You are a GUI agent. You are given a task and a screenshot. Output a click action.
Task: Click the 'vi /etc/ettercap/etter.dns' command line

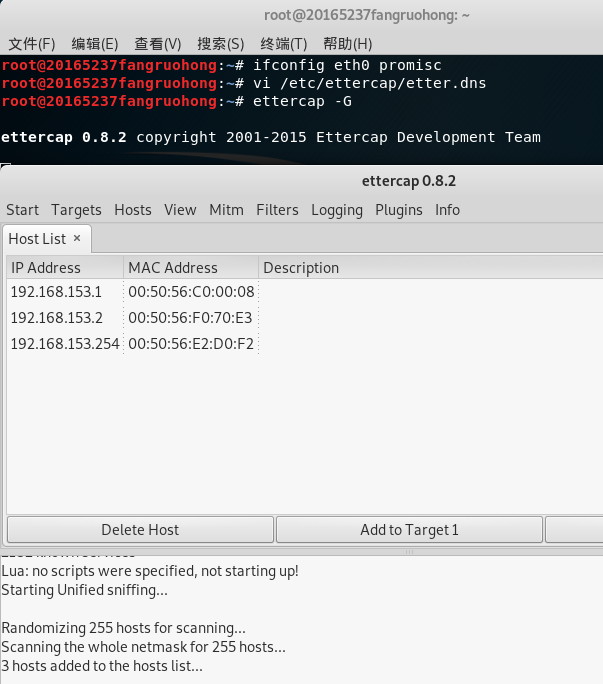point(243,83)
